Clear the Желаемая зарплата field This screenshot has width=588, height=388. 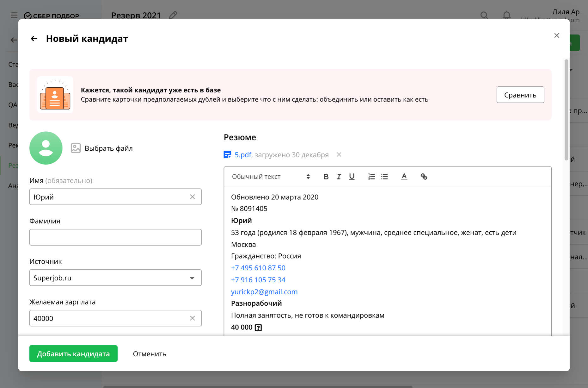[x=192, y=318]
